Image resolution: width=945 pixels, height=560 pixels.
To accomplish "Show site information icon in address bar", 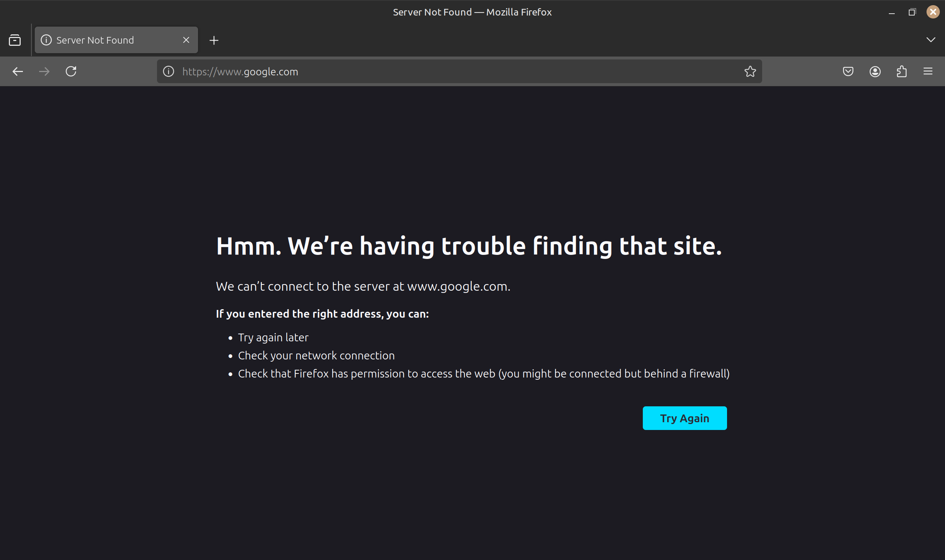I will [x=168, y=71].
